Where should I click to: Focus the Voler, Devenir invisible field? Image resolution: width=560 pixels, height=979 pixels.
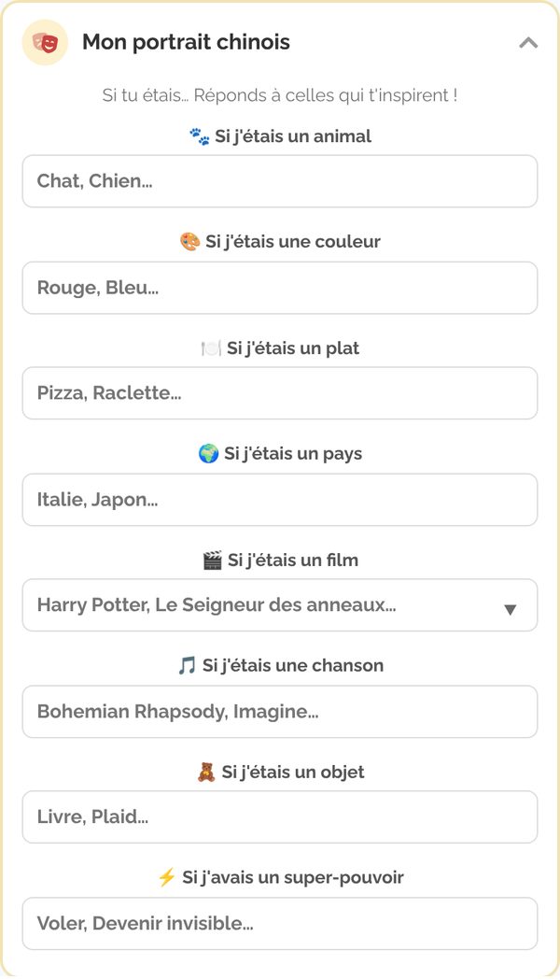(280, 924)
